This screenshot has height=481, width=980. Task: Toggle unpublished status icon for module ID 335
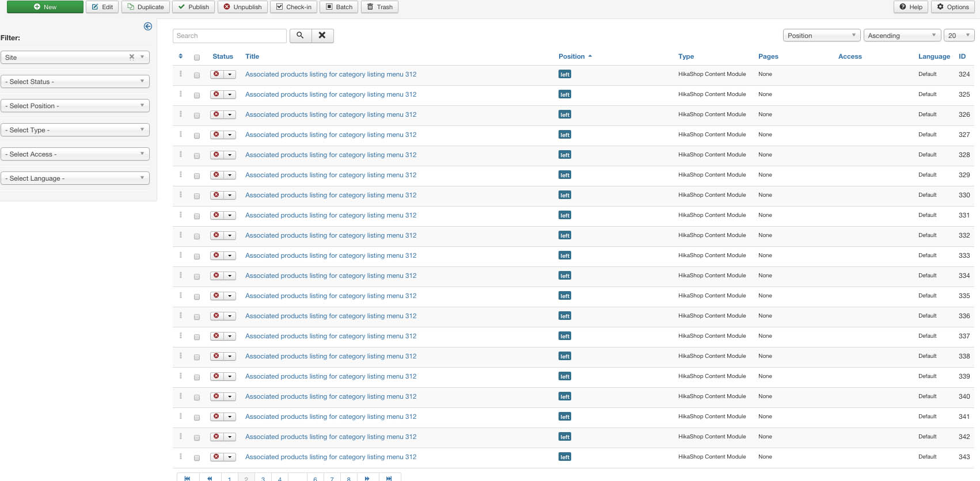(216, 296)
